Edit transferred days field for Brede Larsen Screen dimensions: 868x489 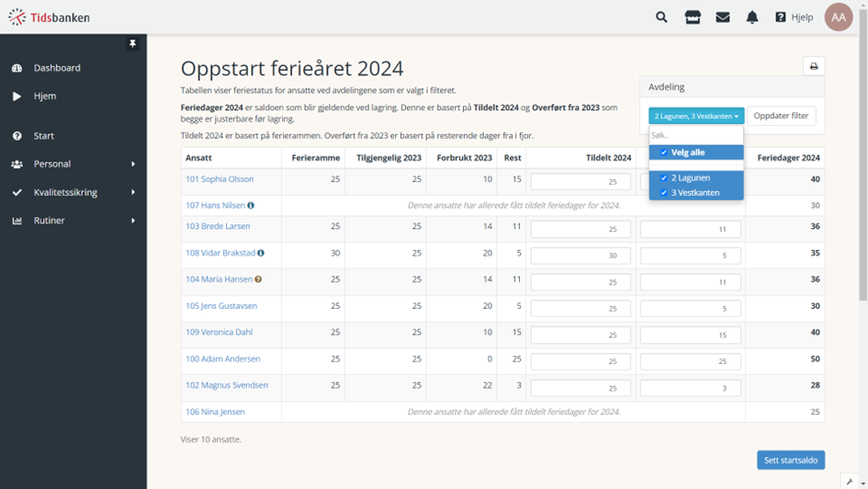coord(691,229)
